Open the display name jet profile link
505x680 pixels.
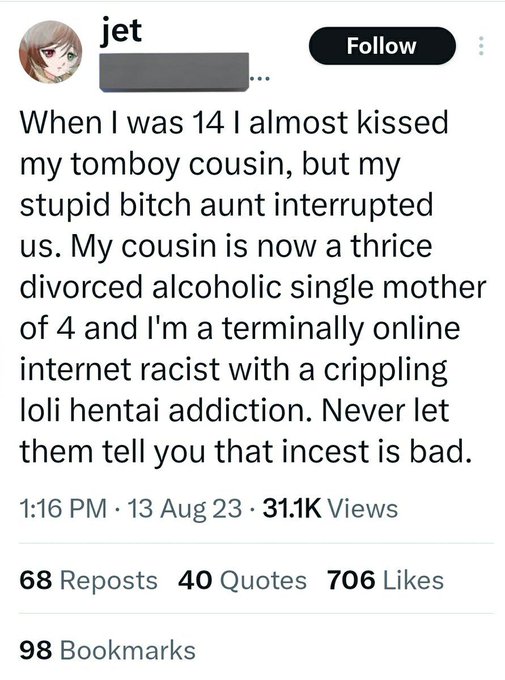tap(121, 31)
